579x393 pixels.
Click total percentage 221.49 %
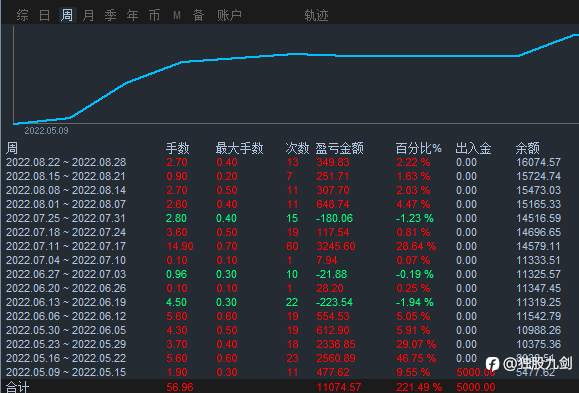(x=419, y=387)
